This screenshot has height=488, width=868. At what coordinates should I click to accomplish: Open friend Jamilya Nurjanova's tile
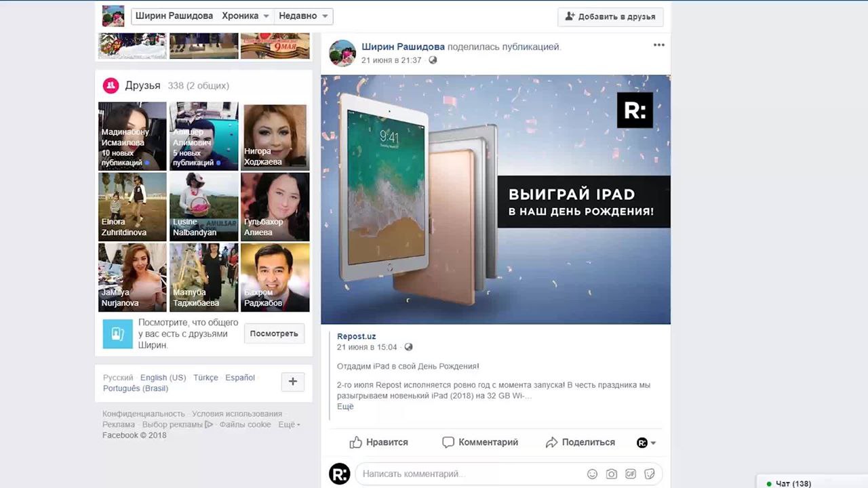(132, 277)
